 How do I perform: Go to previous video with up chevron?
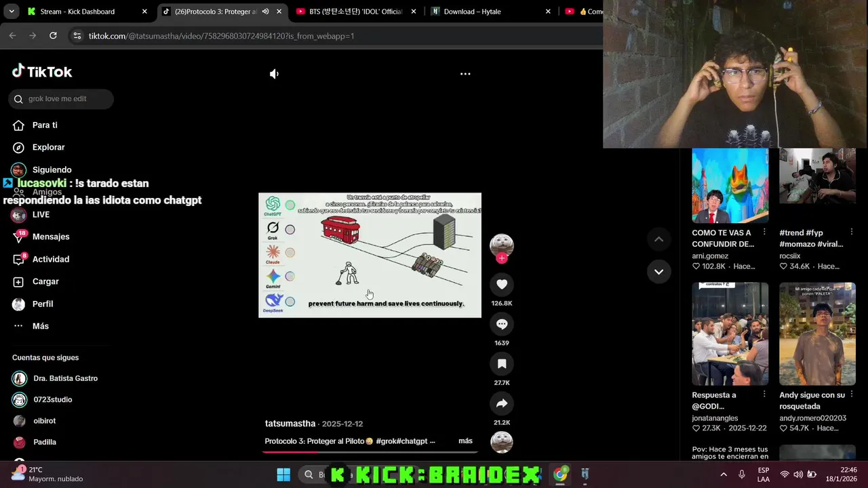[x=658, y=239]
